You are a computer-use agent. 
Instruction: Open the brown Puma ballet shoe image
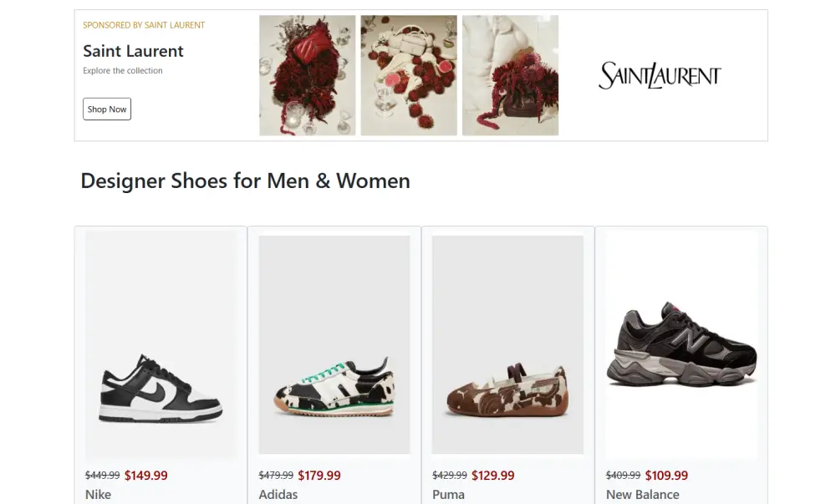pyautogui.click(x=507, y=344)
